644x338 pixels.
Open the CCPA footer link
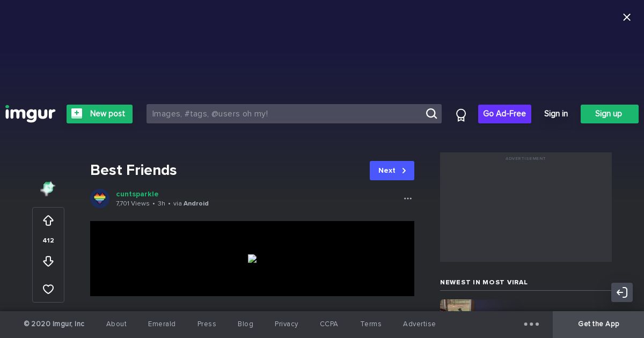pos(329,324)
